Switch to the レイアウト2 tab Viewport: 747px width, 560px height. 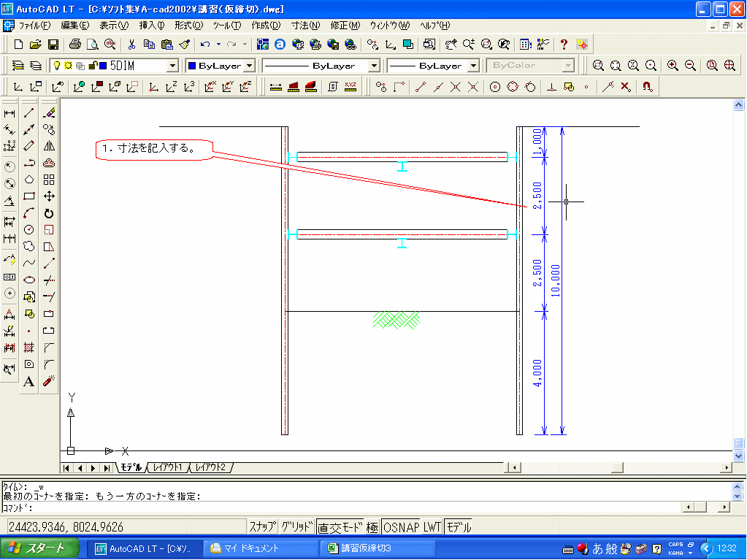[210, 467]
